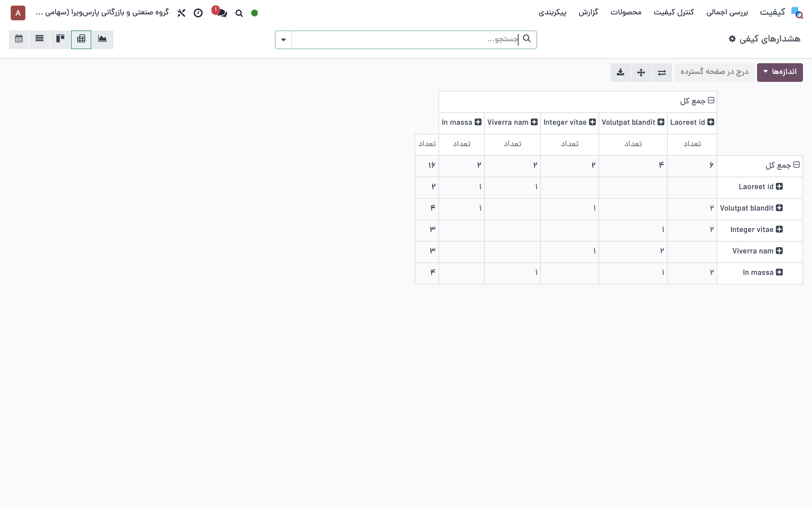Click the تعداد header under Laoreet id
The height and width of the screenshot is (508, 812).
pyautogui.click(x=692, y=144)
